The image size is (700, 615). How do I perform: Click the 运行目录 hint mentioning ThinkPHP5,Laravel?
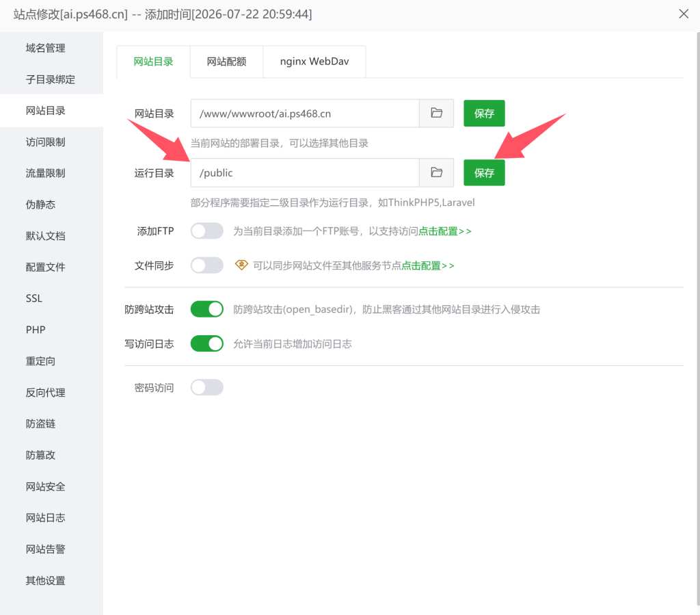pos(333,202)
